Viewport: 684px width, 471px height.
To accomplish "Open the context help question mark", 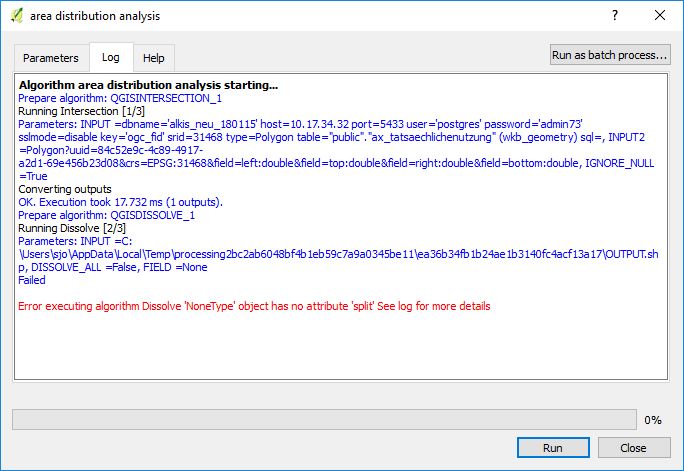I will (x=615, y=15).
